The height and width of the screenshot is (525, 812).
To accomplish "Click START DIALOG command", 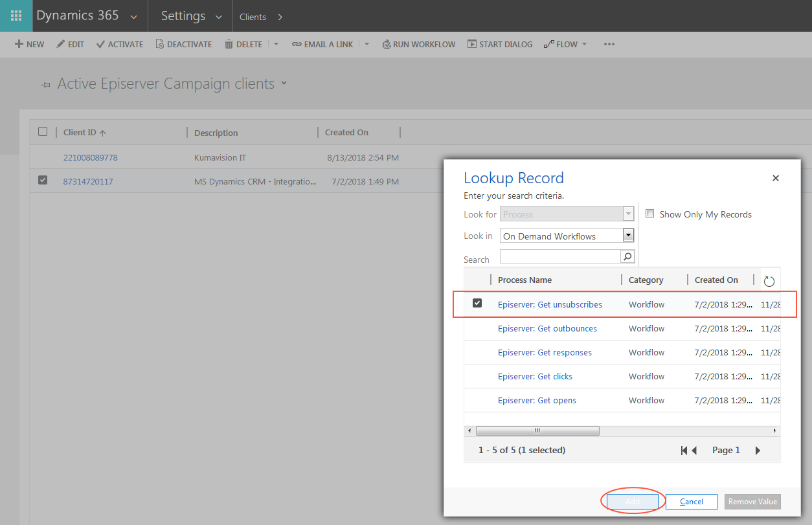I will pos(500,44).
